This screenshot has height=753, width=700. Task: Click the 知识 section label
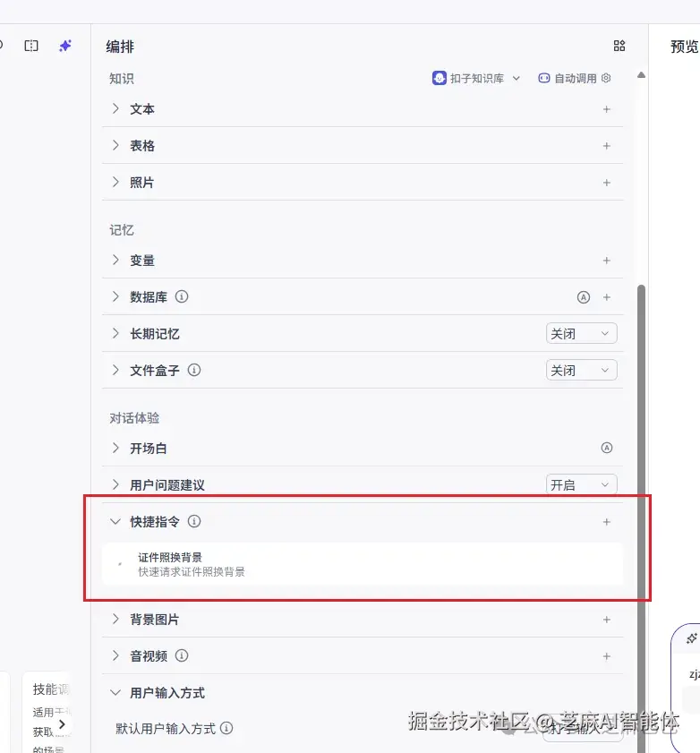[x=122, y=78]
